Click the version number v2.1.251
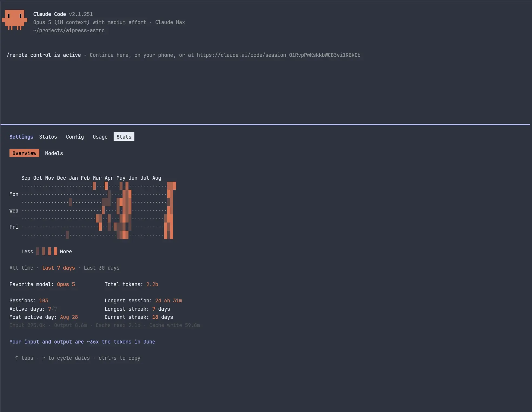 81,14
